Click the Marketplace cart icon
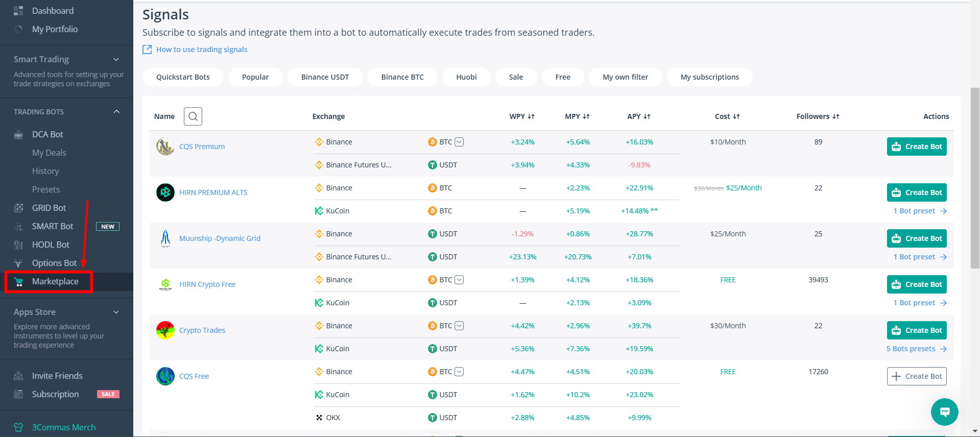The image size is (980, 437). pos(19,282)
